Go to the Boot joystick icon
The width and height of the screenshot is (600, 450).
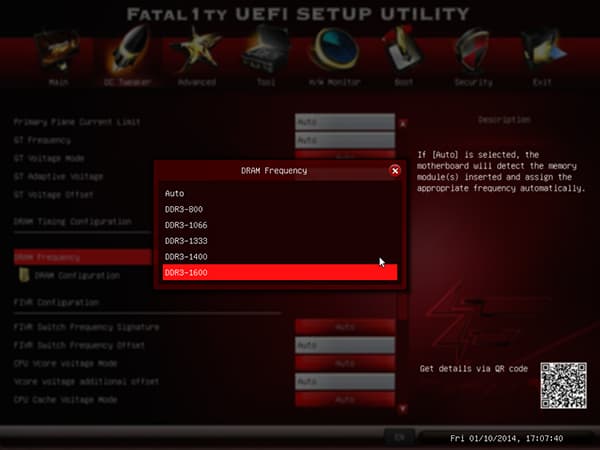[x=403, y=49]
